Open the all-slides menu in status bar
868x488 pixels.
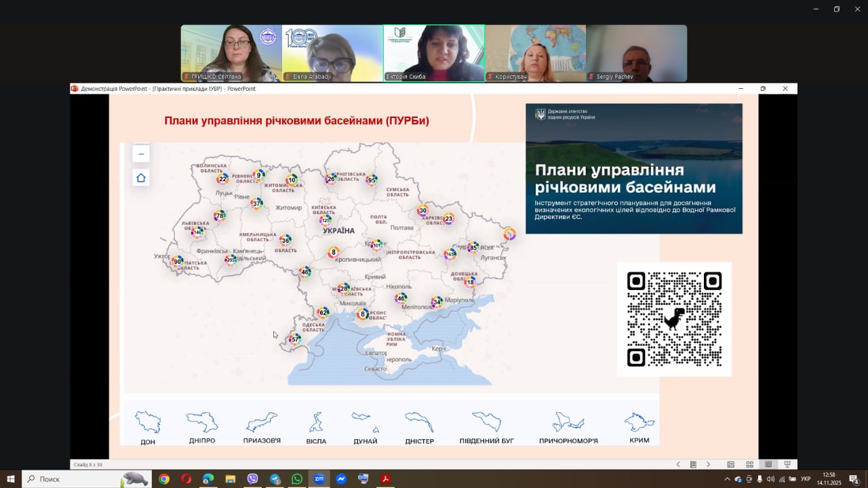tap(693, 464)
